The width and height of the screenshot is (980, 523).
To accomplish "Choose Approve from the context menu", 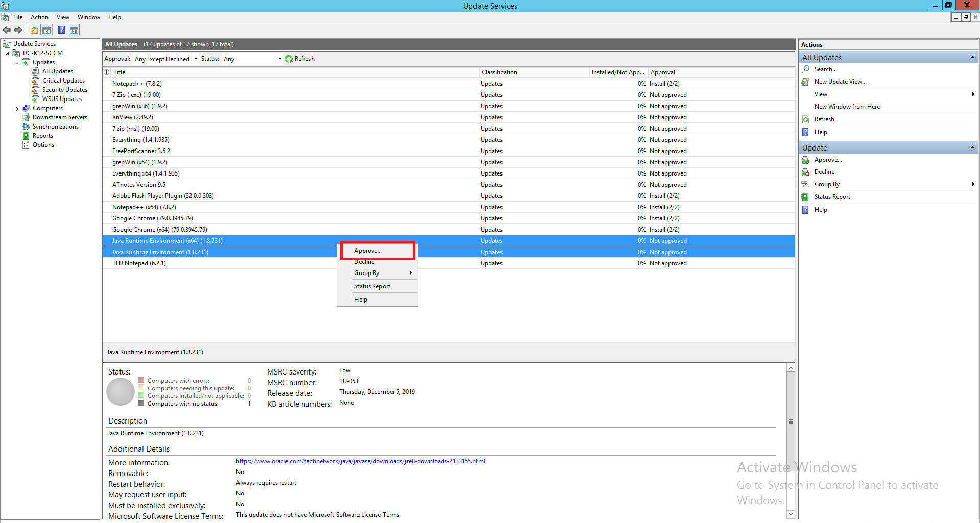I will click(x=368, y=251).
